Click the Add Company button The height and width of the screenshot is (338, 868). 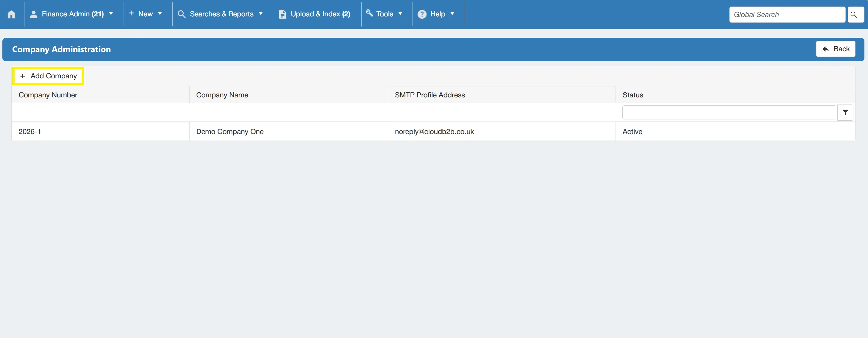pyautogui.click(x=48, y=76)
